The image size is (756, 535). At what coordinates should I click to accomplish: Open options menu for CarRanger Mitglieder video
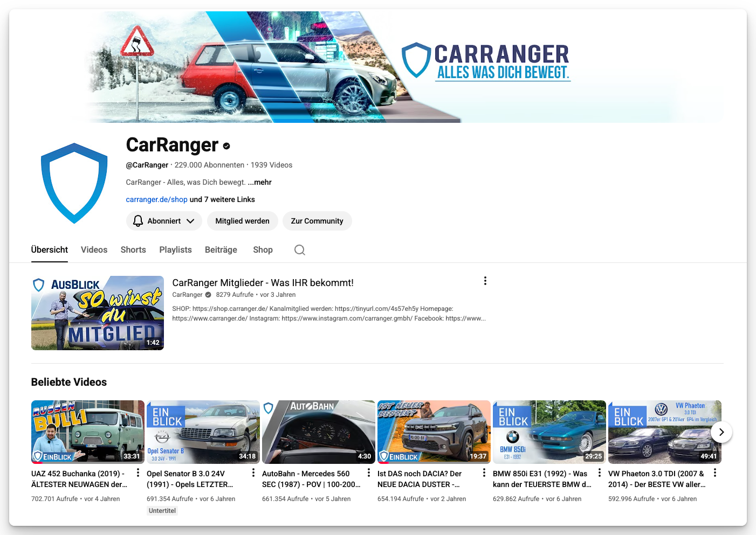[x=485, y=281]
